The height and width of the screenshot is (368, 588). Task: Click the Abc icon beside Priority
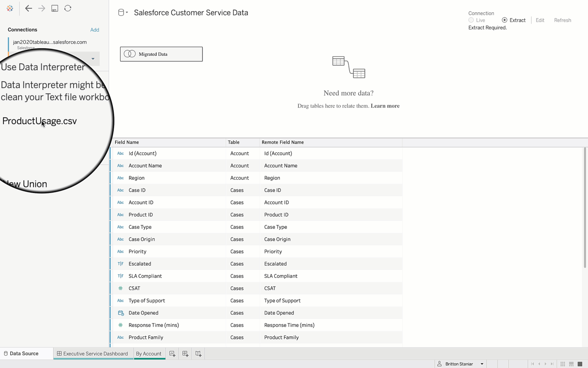point(120,251)
